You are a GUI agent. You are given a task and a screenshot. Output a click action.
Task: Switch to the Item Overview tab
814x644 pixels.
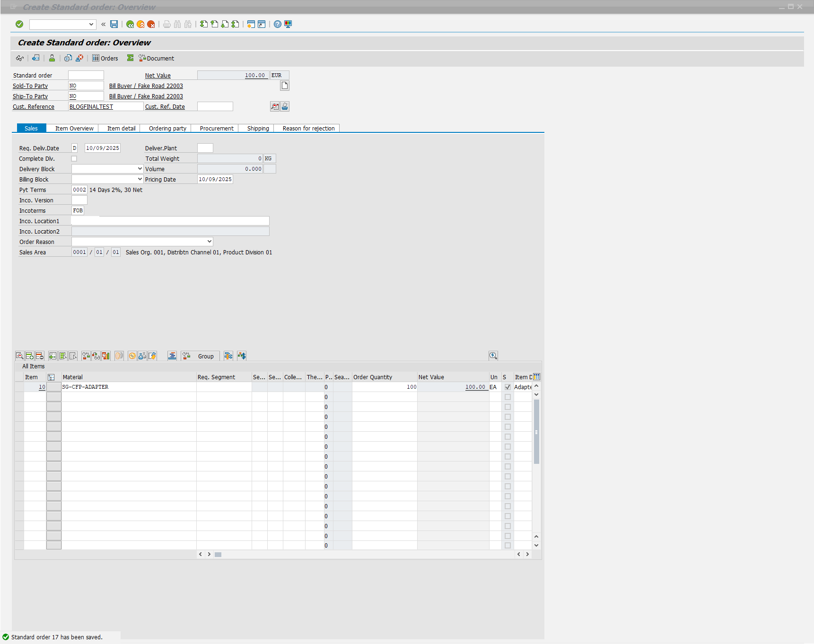click(74, 128)
